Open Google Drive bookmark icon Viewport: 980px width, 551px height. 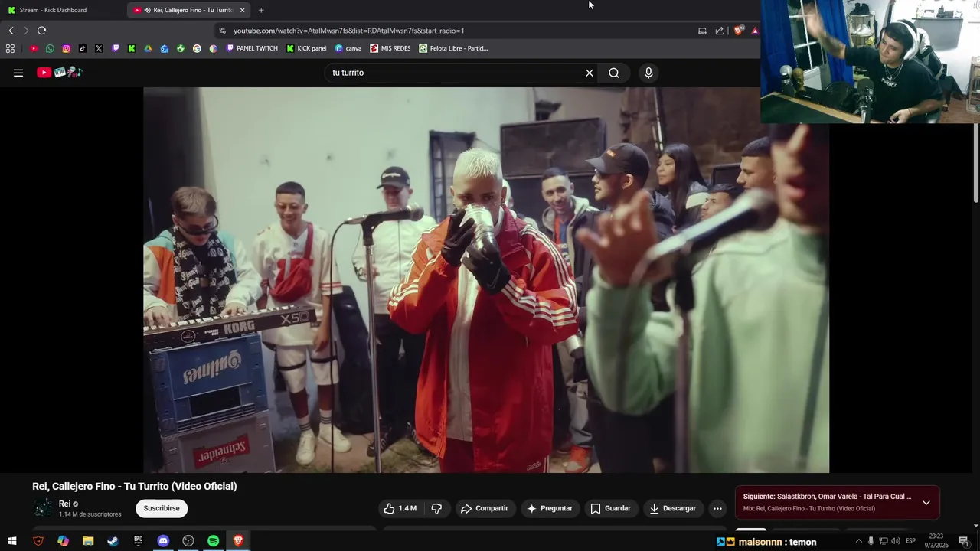[x=148, y=48]
